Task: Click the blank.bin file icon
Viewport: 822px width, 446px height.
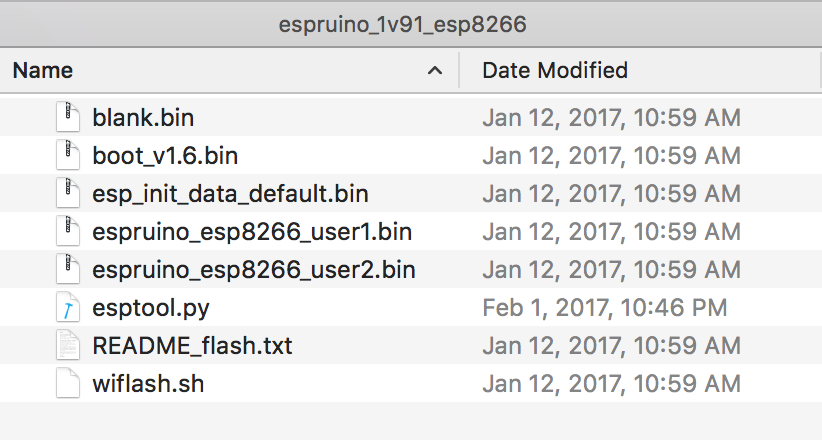Action: (x=68, y=117)
